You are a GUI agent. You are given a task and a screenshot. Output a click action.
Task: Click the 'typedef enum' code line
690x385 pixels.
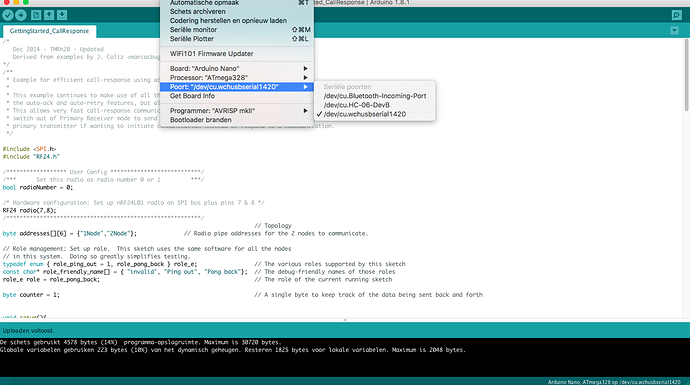[x=100, y=264]
